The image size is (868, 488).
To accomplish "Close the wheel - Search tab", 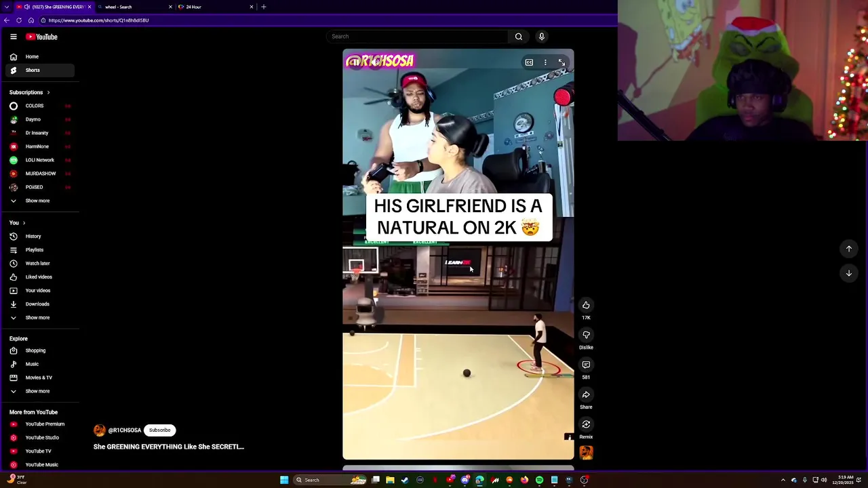I will point(170,7).
